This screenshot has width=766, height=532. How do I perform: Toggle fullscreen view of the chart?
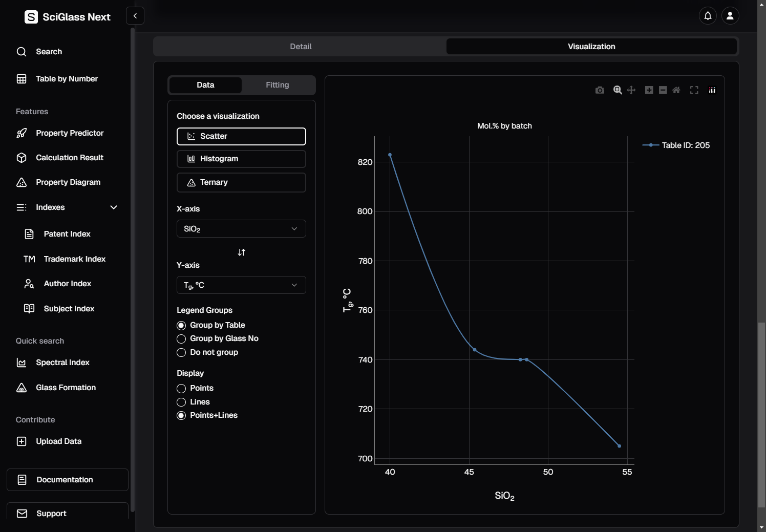tap(694, 90)
